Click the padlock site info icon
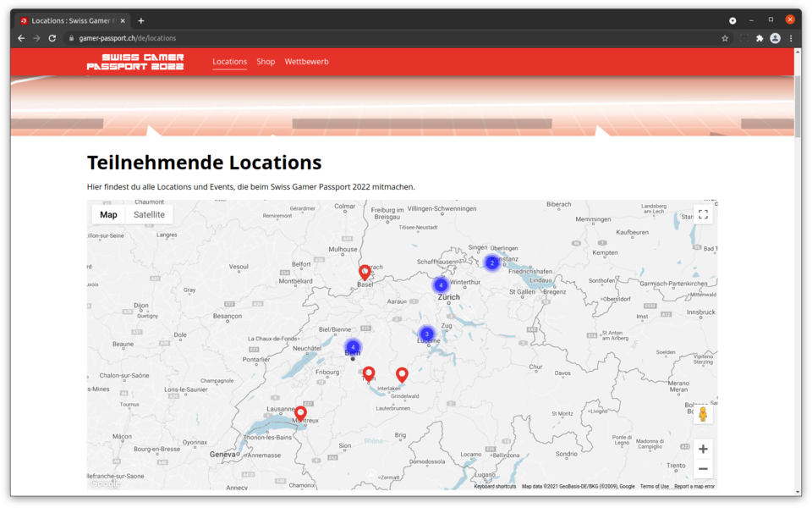Image resolution: width=812 pixels, height=508 pixels. [71, 38]
